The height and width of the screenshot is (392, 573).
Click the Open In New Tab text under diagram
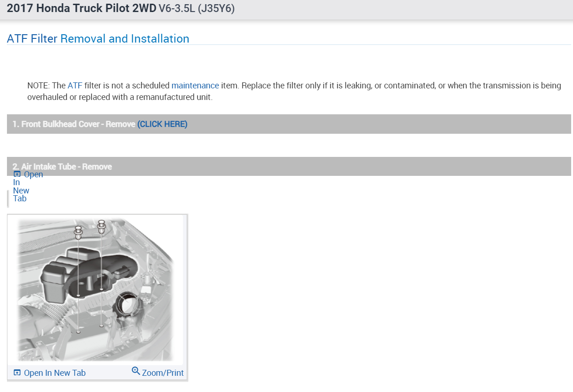[x=55, y=373]
